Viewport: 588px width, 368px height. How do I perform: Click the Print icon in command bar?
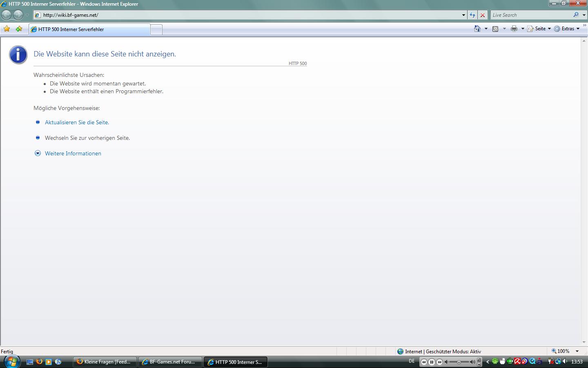[x=514, y=29]
